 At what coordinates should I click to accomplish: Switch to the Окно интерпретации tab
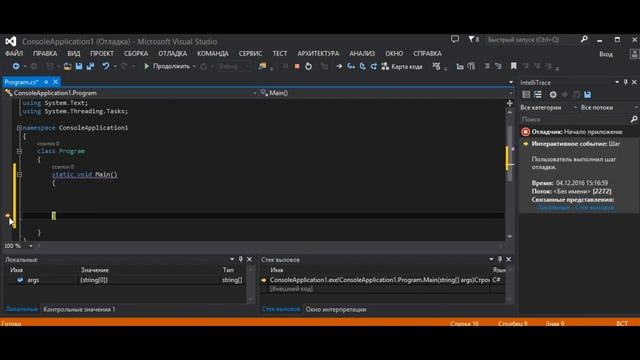point(336,309)
